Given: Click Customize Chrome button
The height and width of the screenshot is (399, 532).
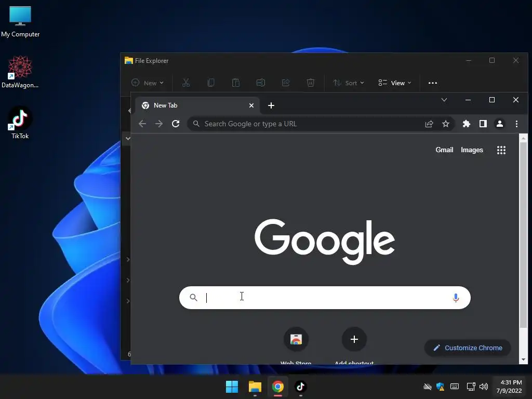Looking at the screenshot, I should click(x=468, y=348).
